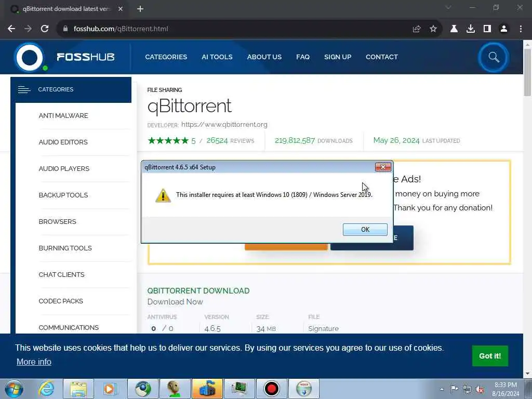
Task: Close the qBittorrent download tab
Action: coord(121,9)
